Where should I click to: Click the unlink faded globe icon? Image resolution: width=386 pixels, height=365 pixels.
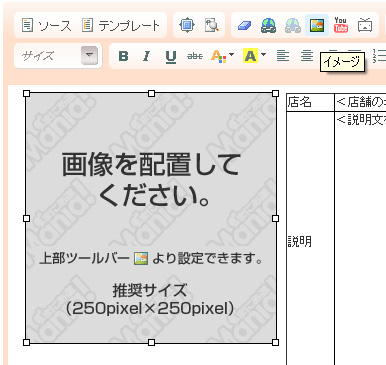tap(292, 25)
